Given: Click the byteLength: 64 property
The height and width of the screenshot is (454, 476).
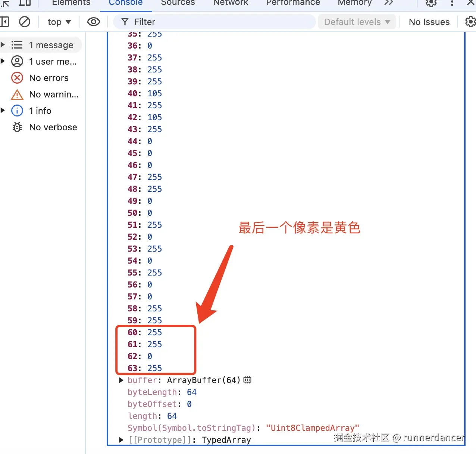Looking at the screenshot, I should point(162,392).
